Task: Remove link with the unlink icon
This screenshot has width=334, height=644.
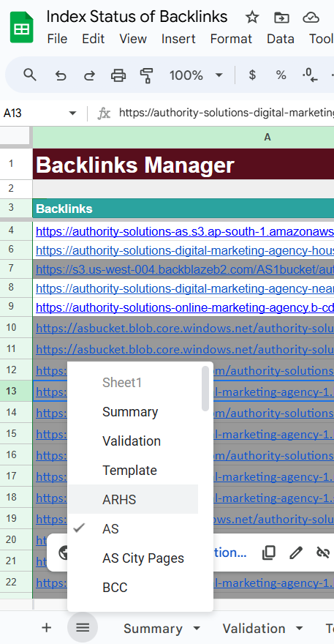Action: (323, 553)
